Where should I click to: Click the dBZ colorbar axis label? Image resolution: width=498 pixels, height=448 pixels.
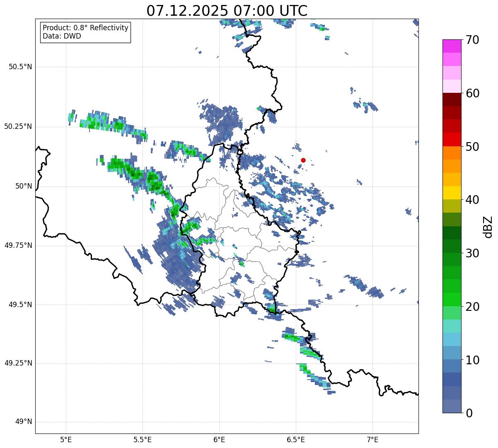click(488, 227)
